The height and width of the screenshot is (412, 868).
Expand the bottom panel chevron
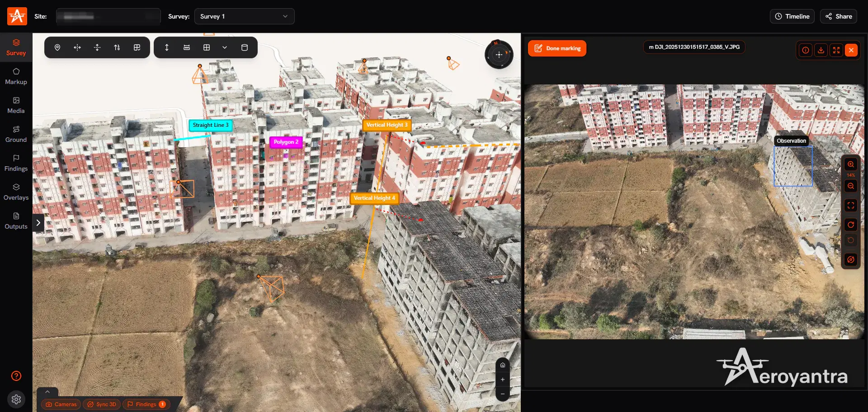[47, 392]
